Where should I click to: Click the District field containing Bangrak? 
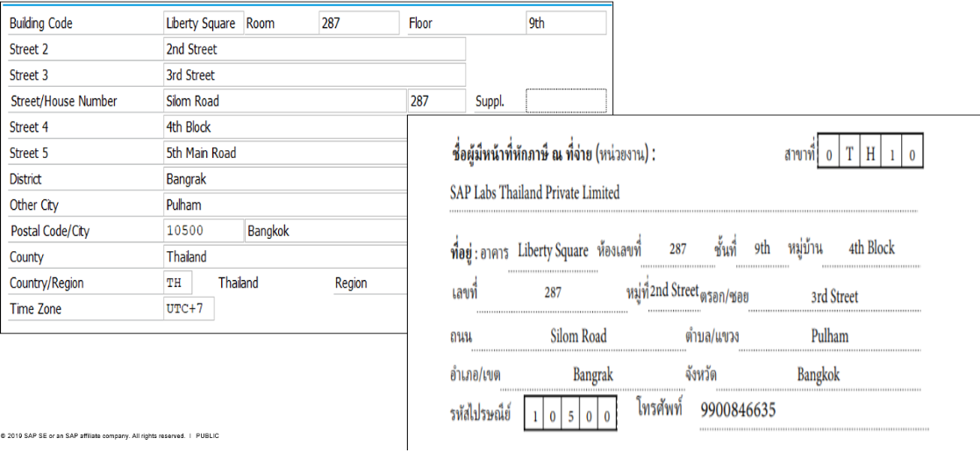tap(285, 179)
